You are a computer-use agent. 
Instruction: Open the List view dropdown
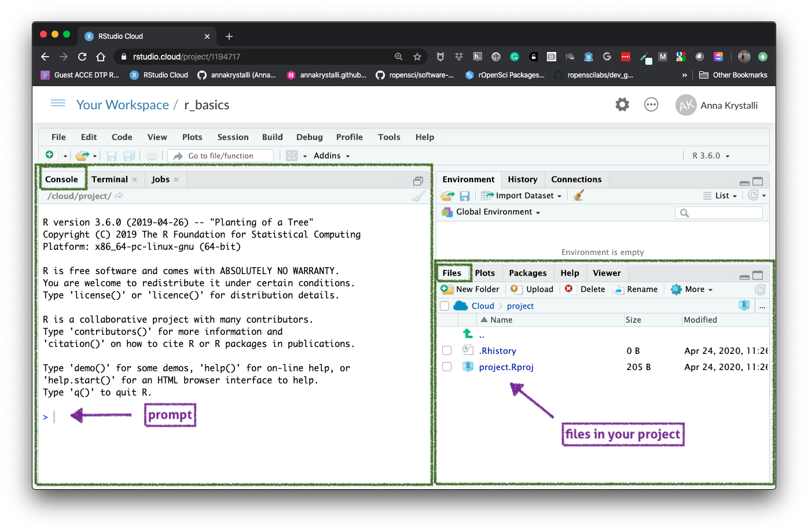pyautogui.click(x=720, y=195)
